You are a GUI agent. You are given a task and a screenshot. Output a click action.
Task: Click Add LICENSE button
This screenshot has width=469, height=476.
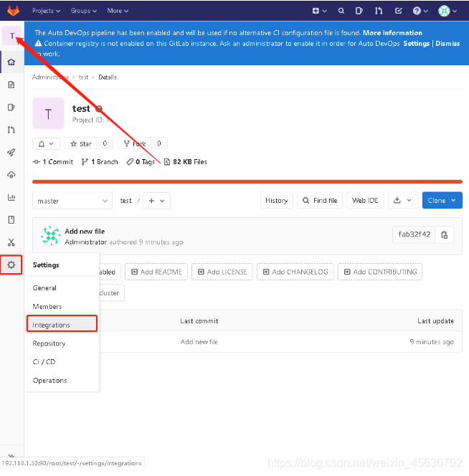coord(222,272)
